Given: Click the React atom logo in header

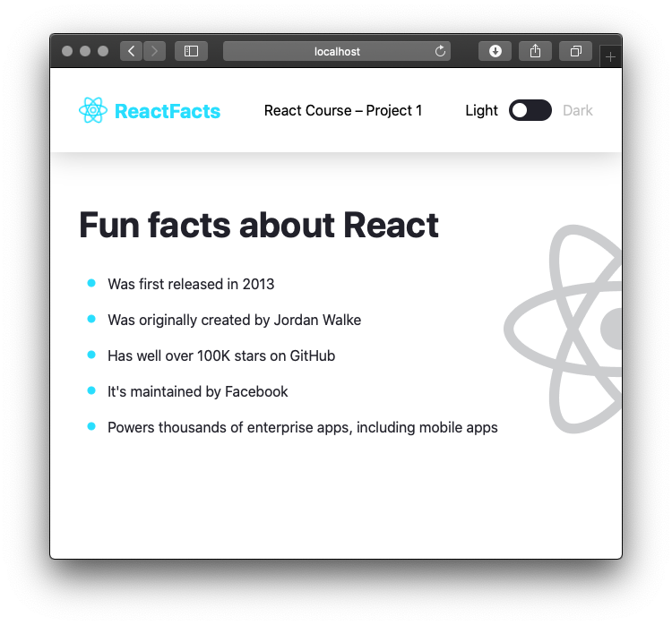Looking at the screenshot, I should tap(93, 110).
